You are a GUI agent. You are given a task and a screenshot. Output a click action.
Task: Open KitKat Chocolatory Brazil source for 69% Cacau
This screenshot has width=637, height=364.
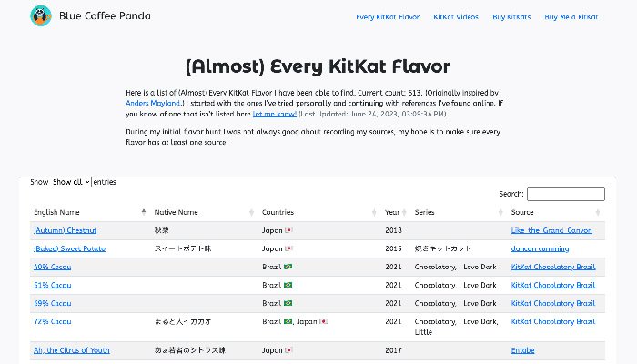(553, 303)
